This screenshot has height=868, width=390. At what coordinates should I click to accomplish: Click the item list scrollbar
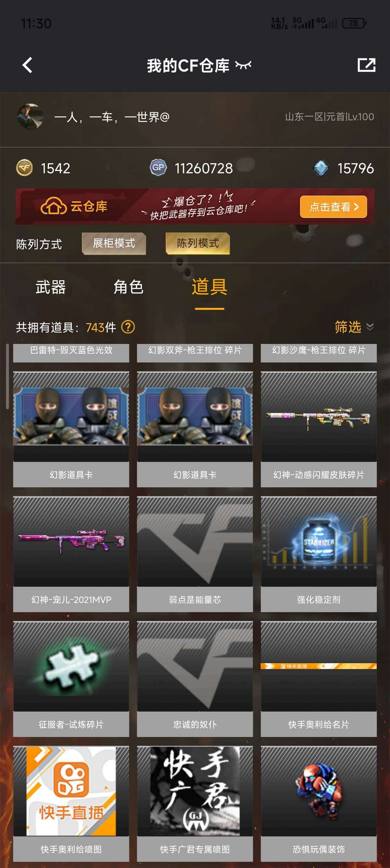pyautogui.click(x=7, y=376)
